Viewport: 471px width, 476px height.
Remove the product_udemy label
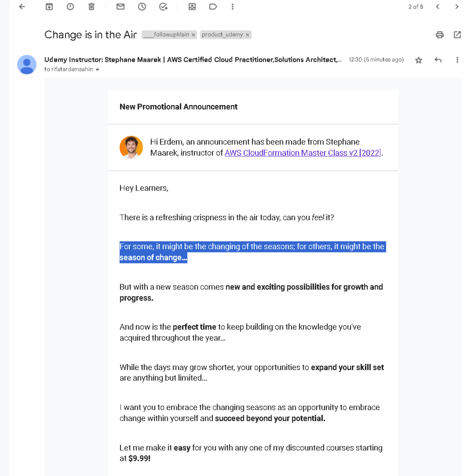tap(247, 35)
